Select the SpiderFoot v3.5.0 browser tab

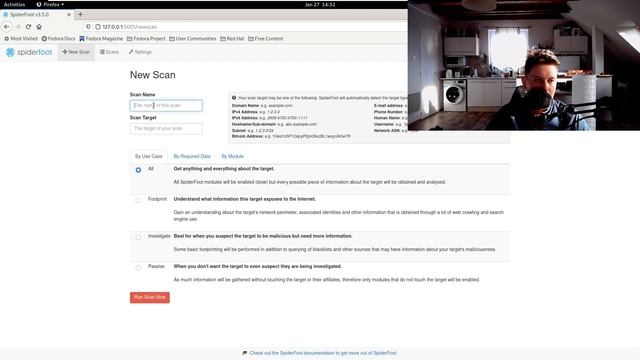point(37,14)
